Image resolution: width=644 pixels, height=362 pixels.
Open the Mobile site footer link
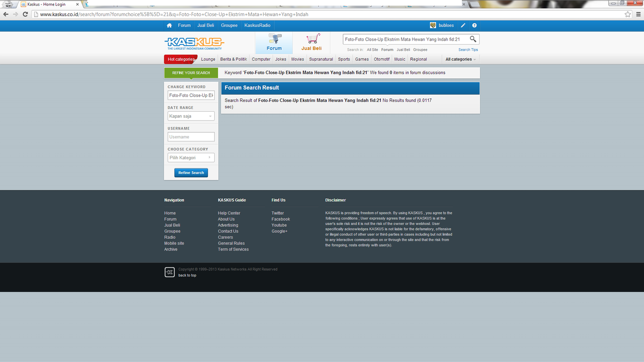[x=174, y=243]
